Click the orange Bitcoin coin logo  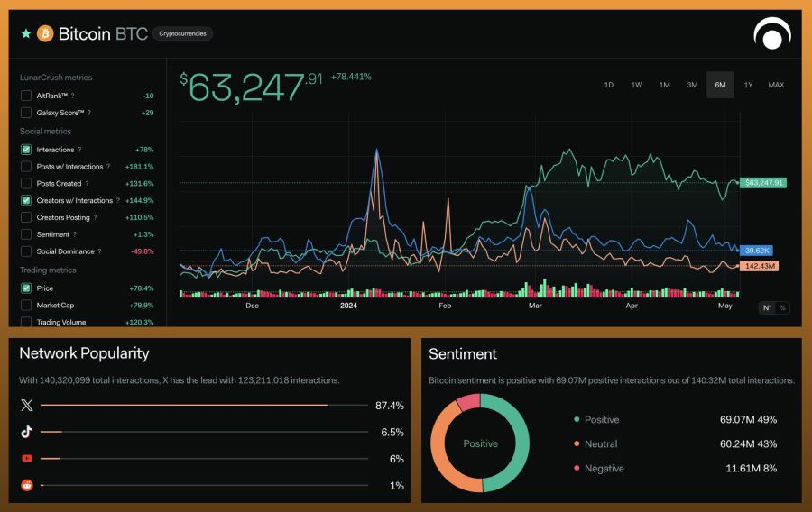click(45, 33)
